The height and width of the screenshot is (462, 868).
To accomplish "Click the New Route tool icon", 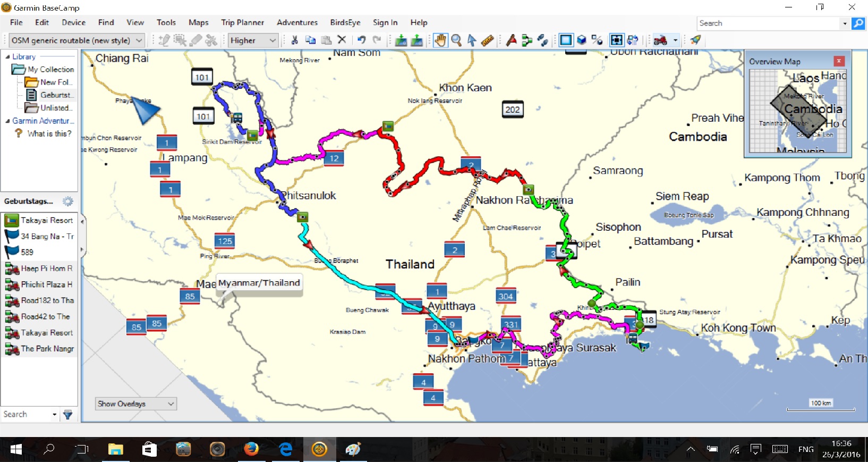I will [527, 40].
